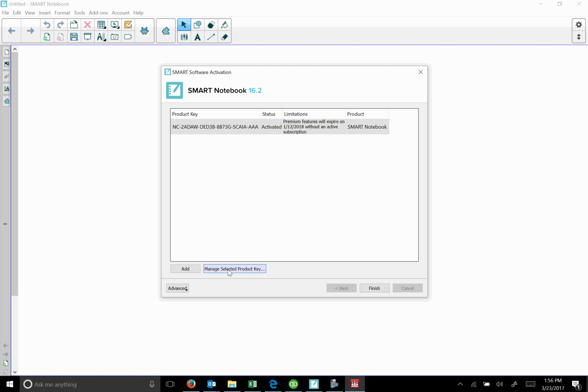Click the page sorter scroll down arrow
This screenshot has width=588, height=392.
[x=15, y=372]
